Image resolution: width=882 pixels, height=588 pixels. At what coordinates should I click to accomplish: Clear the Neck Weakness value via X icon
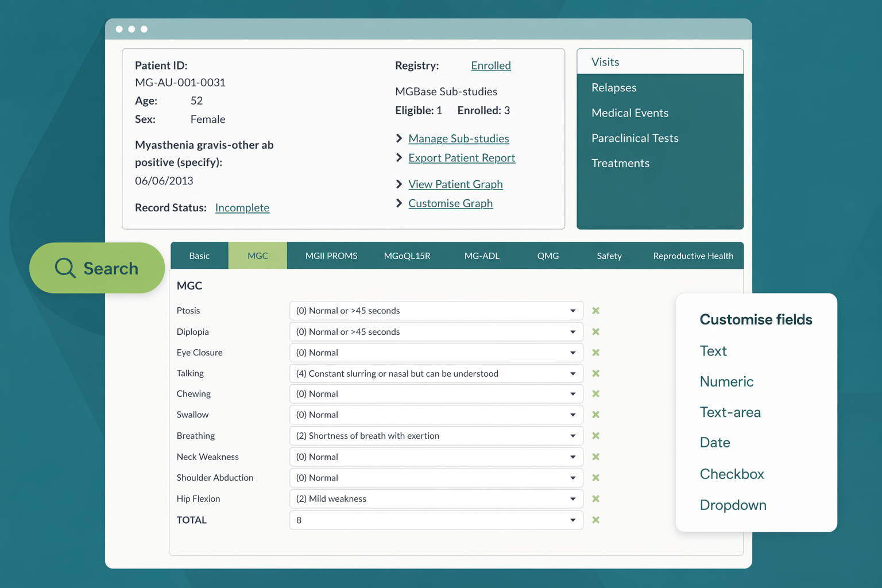[595, 457]
